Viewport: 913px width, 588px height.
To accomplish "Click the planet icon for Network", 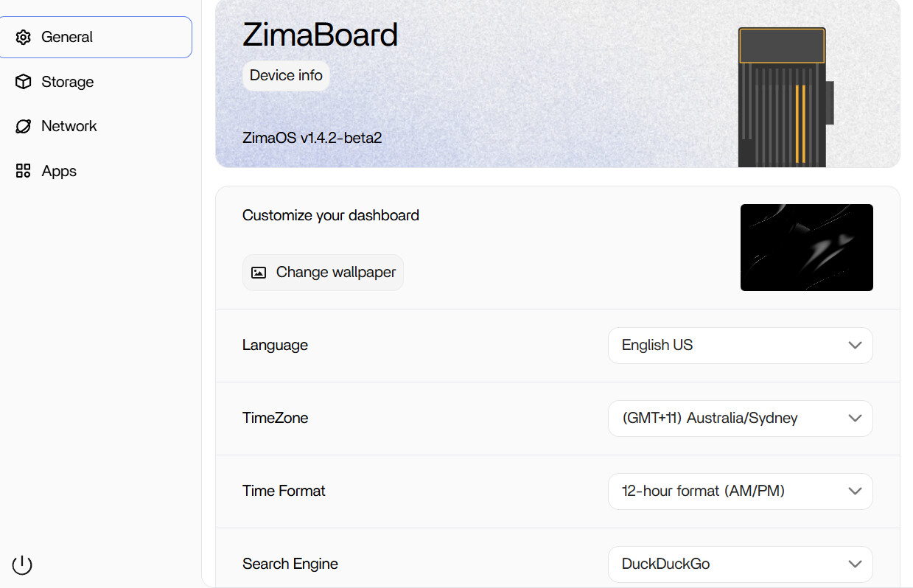I will pyautogui.click(x=24, y=127).
